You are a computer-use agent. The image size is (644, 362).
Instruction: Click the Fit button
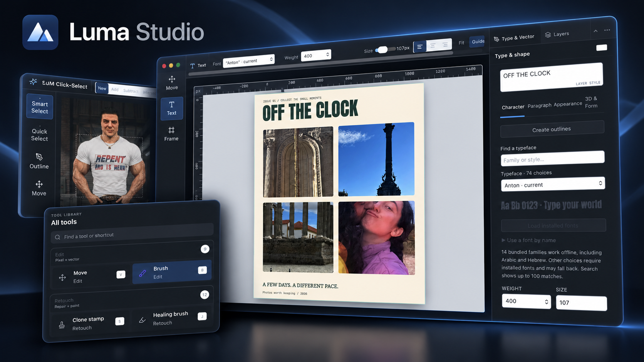(461, 43)
